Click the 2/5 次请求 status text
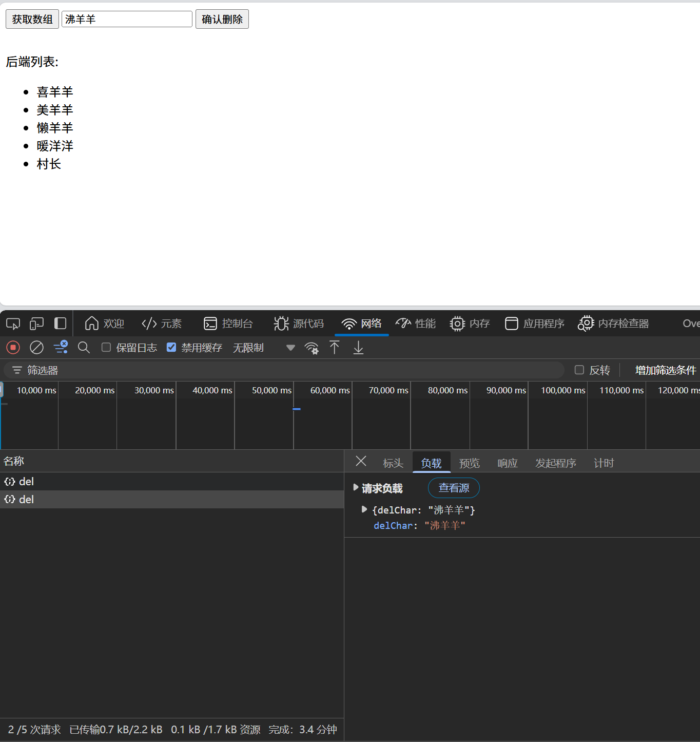 tap(34, 730)
